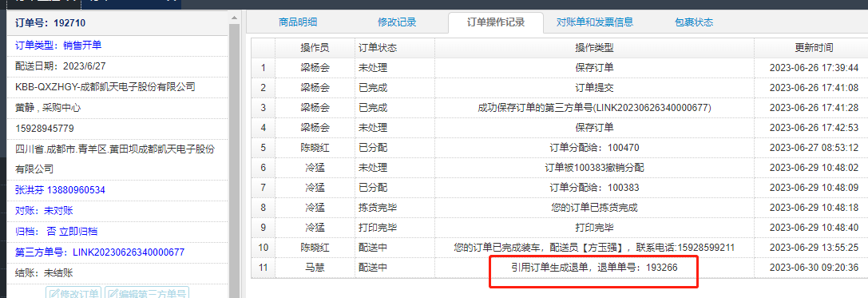
Task: Click the 立即归档 link
Action: (78, 232)
